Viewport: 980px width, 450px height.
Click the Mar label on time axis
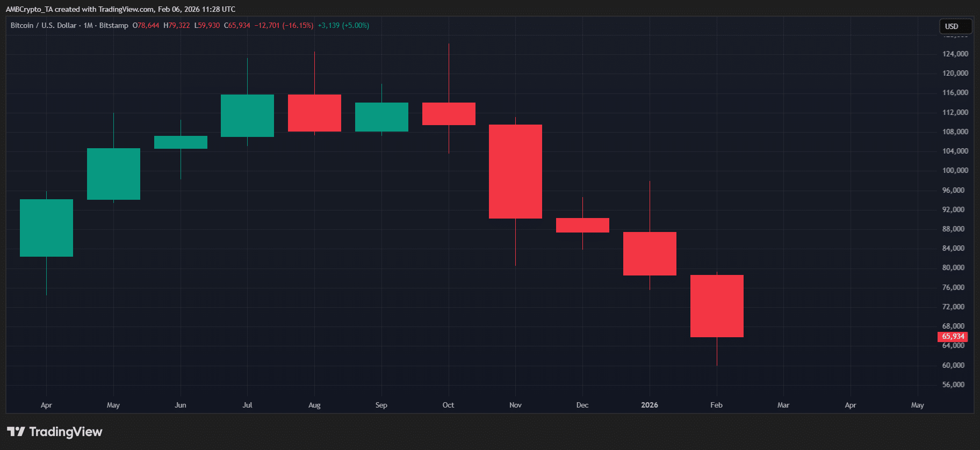coord(783,405)
